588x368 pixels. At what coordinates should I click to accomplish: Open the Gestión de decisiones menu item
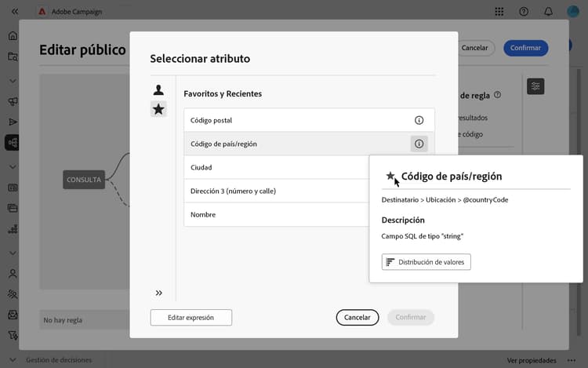(x=59, y=359)
